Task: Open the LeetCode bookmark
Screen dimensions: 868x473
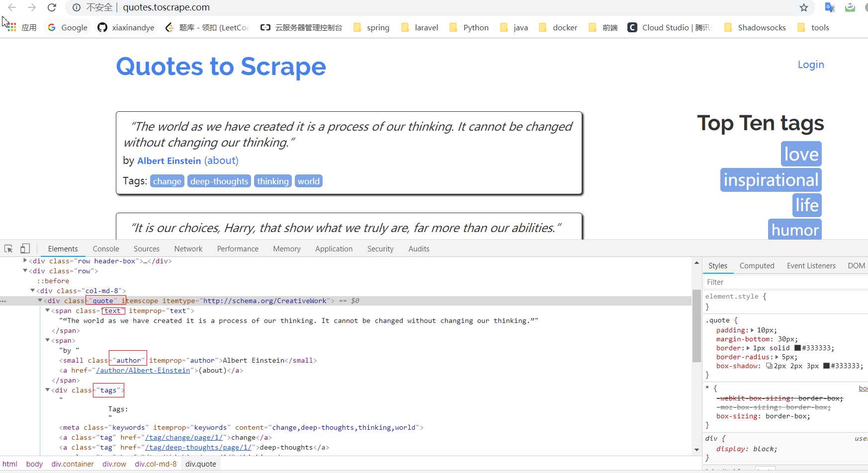Action: (207, 27)
